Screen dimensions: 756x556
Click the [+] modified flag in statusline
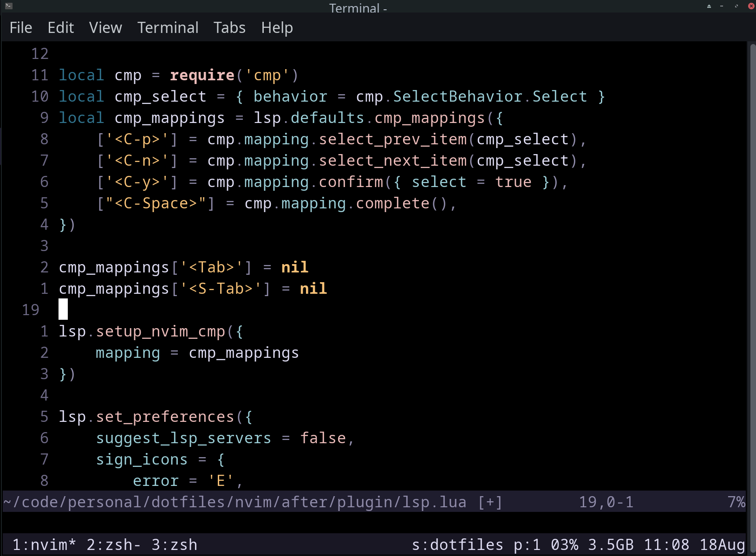point(490,502)
